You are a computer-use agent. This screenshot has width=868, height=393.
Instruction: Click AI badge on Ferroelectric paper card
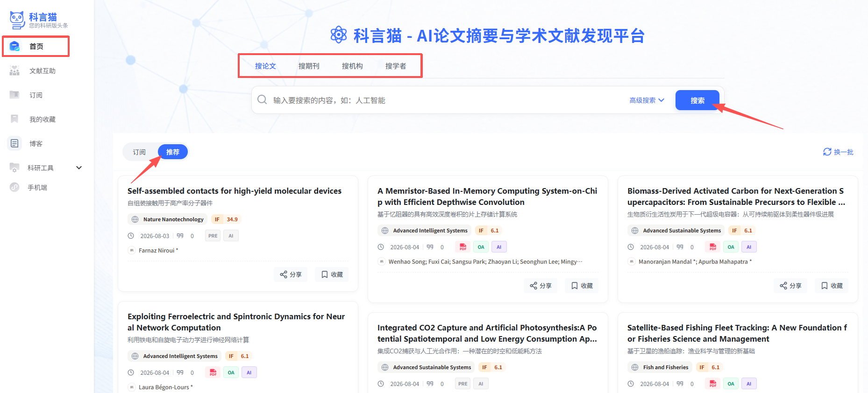pyautogui.click(x=249, y=372)
